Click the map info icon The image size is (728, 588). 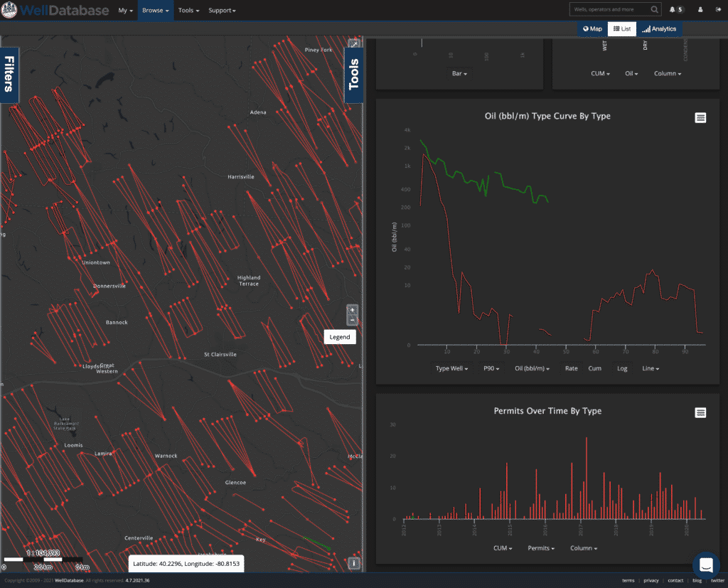click(354, 563)
